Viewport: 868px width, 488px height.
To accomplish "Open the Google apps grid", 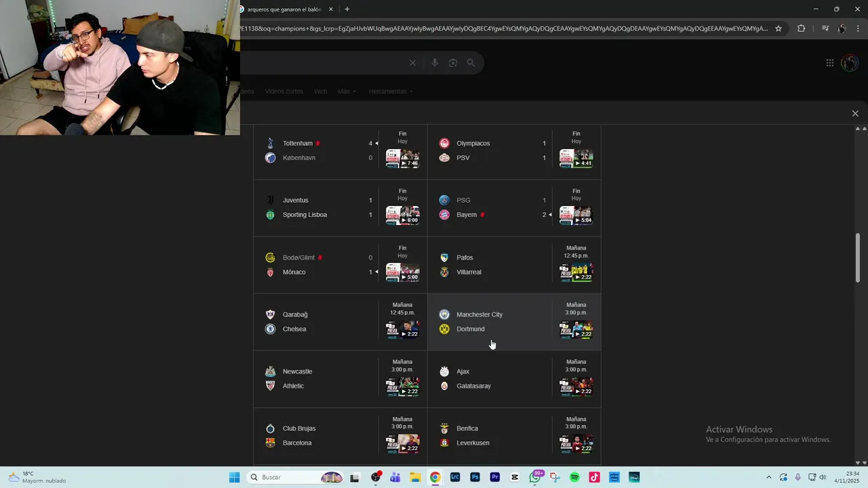I will point(830,63).
